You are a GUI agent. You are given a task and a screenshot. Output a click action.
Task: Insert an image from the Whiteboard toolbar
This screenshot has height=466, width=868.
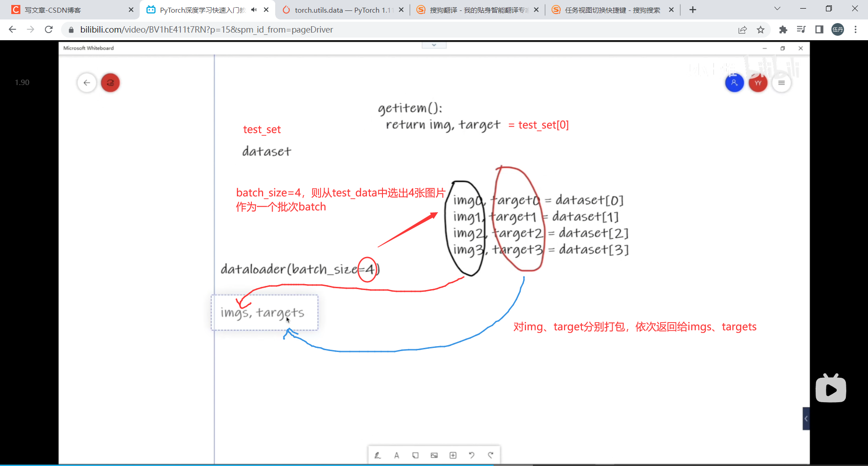(x=434, y=456)
